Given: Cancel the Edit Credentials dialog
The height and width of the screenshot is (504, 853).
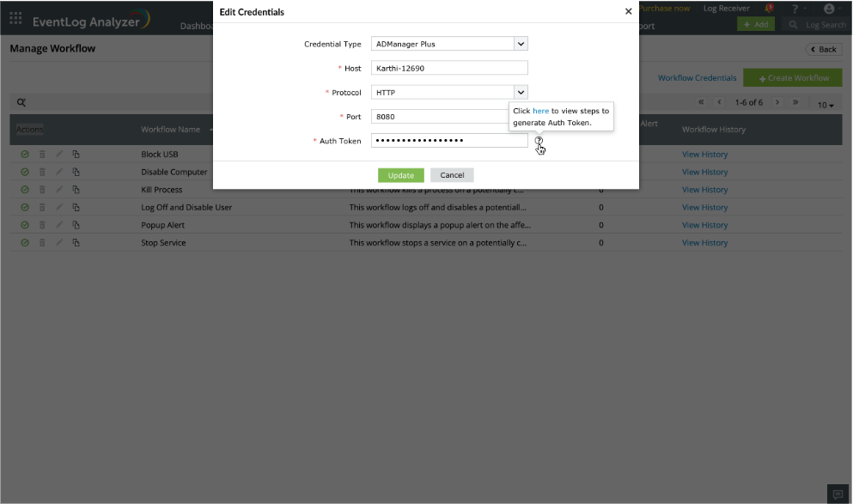Looking at the screenshot, I should [x=452, y=175].
